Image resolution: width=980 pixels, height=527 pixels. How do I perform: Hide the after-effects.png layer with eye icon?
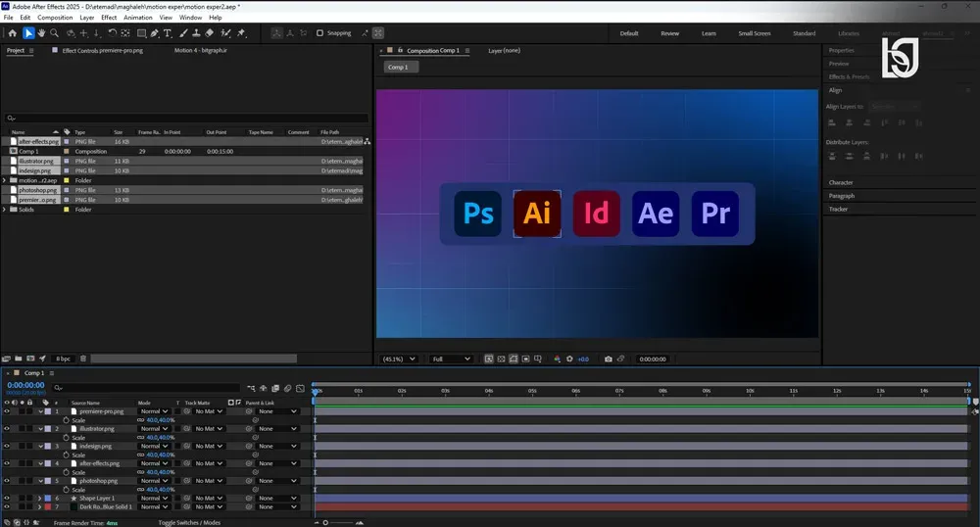7,463
